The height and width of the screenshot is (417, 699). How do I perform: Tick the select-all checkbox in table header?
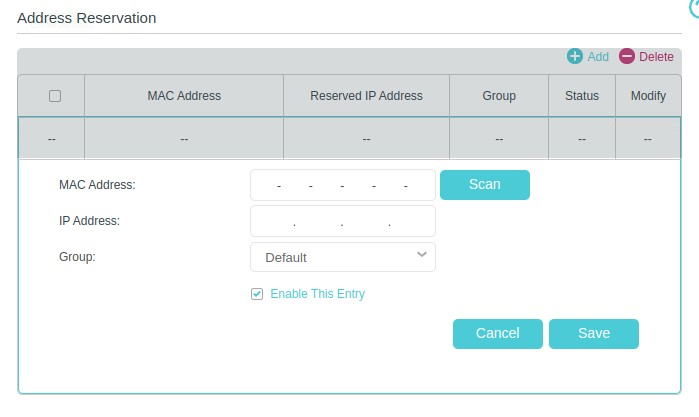pos(55,96)
